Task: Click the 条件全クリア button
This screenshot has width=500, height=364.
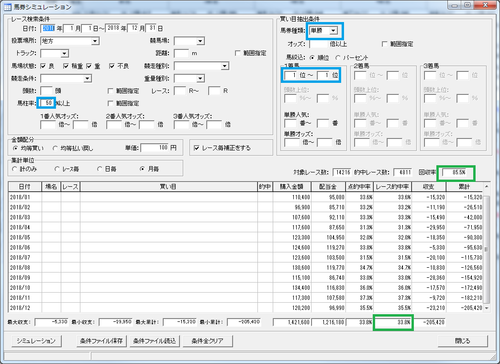Action: [207, 341]
